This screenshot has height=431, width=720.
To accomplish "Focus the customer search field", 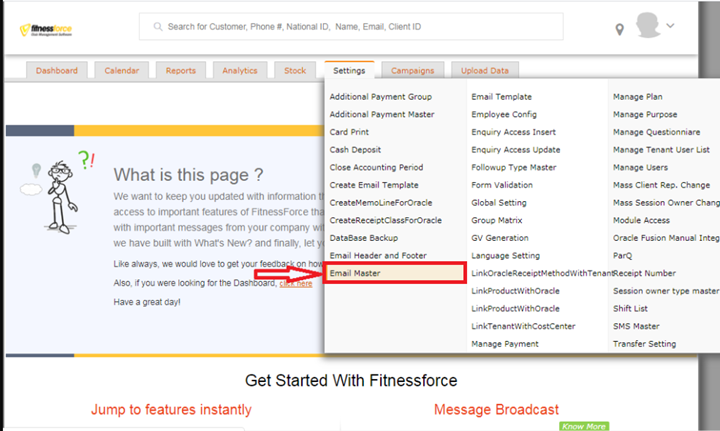I will [351, 27].
